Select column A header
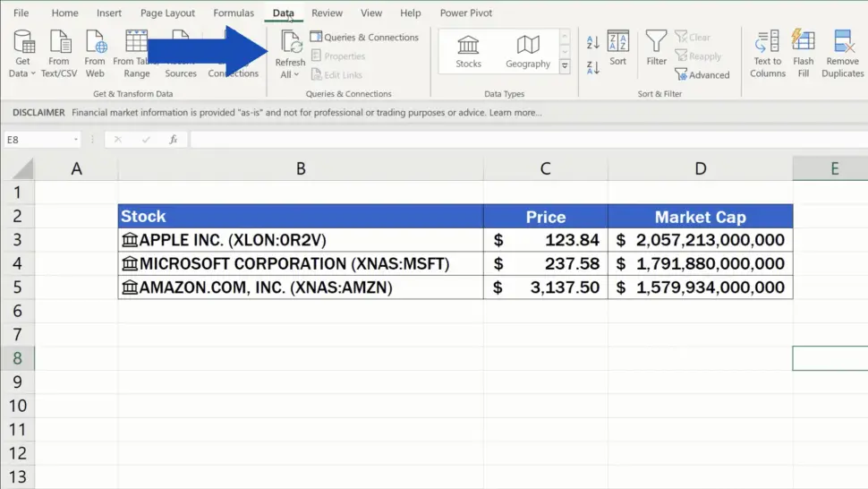This screenshot has height=489, width=868. pyautogui.click(x=76, y=168)
